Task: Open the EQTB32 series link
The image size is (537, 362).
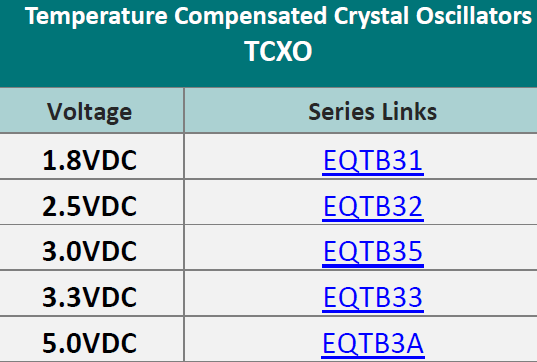Action: (373, 206)
